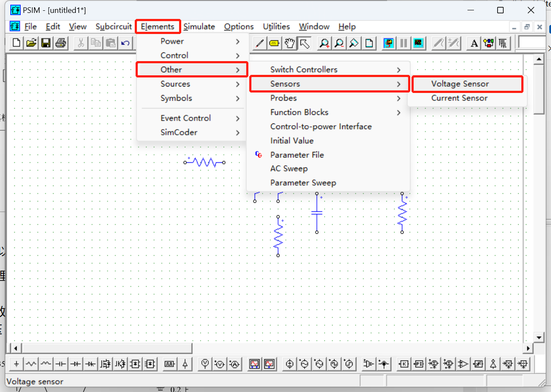Screen dimensions: 551x392
Task: Pick the Multiplier block icon
Action: (x=508, y=364)
